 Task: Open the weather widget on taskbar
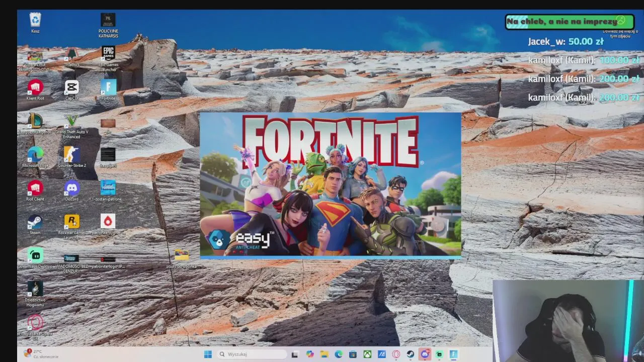(x=42, y=354)
